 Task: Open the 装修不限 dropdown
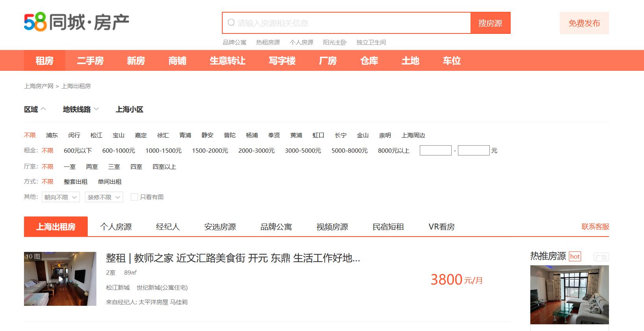click(x=104, y=197)
